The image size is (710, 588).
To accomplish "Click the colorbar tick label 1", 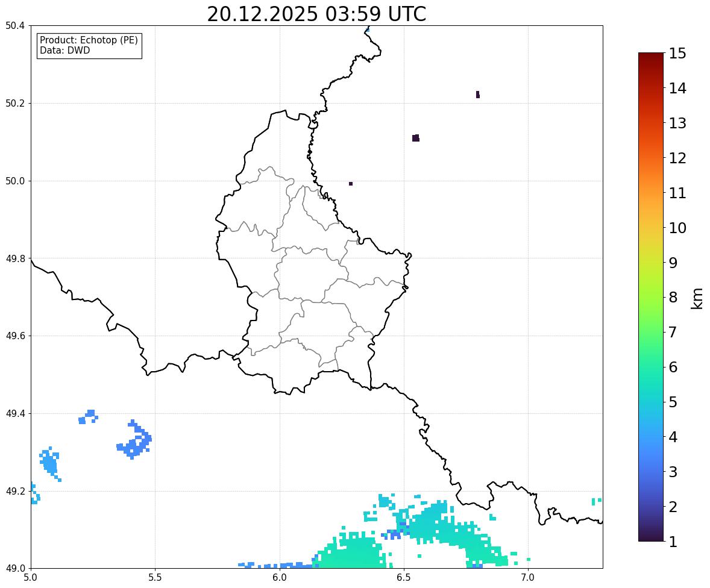I will [673, 542].
